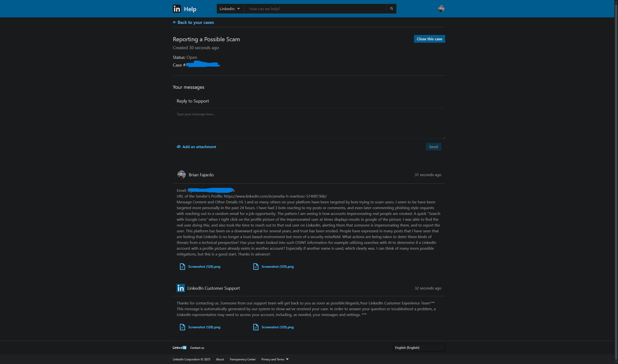Click the Brian Fajardo name
The image size is (618, 364).
coord(201,175)
